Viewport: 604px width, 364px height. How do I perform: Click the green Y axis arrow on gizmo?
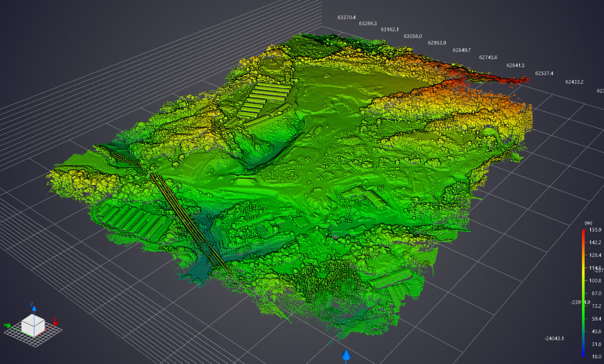click(x=8, y=325)
